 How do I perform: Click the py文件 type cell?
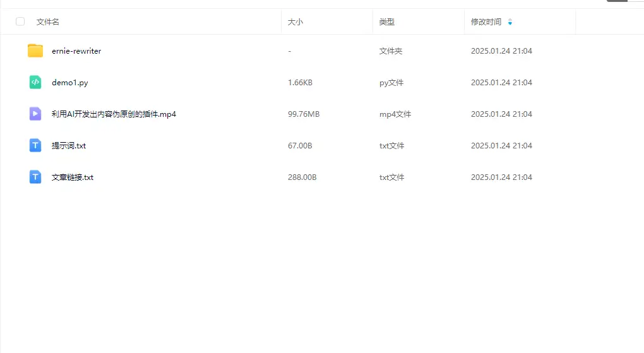tap(391, 83)
